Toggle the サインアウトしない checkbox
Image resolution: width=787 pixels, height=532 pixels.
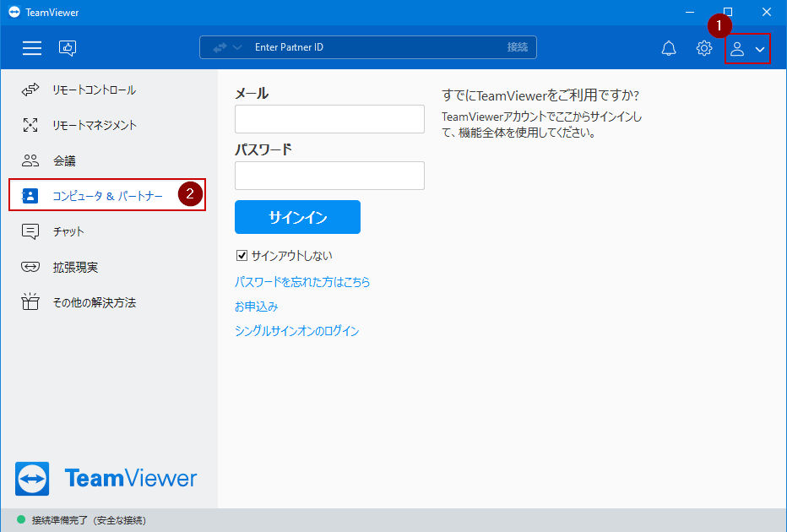[242, 256]
